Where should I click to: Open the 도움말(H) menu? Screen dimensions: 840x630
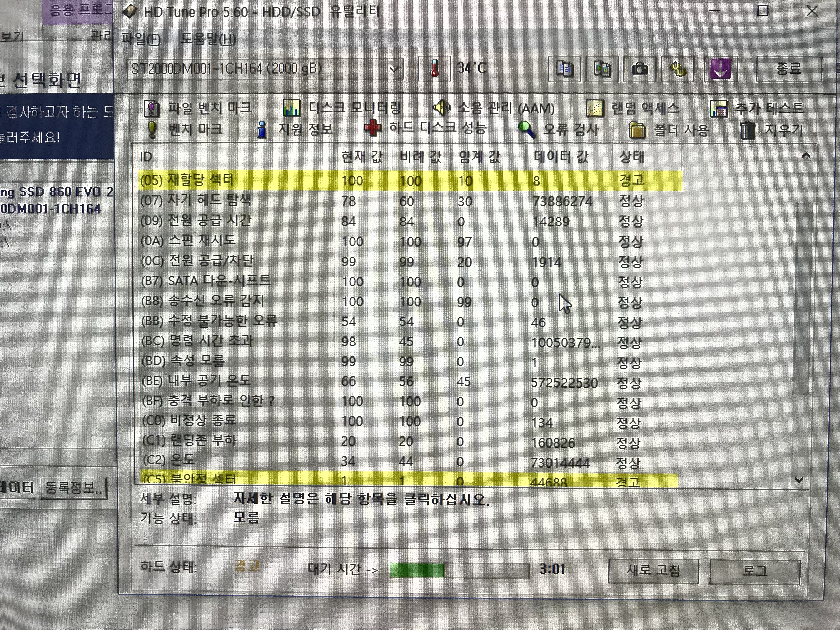[208, 39]
